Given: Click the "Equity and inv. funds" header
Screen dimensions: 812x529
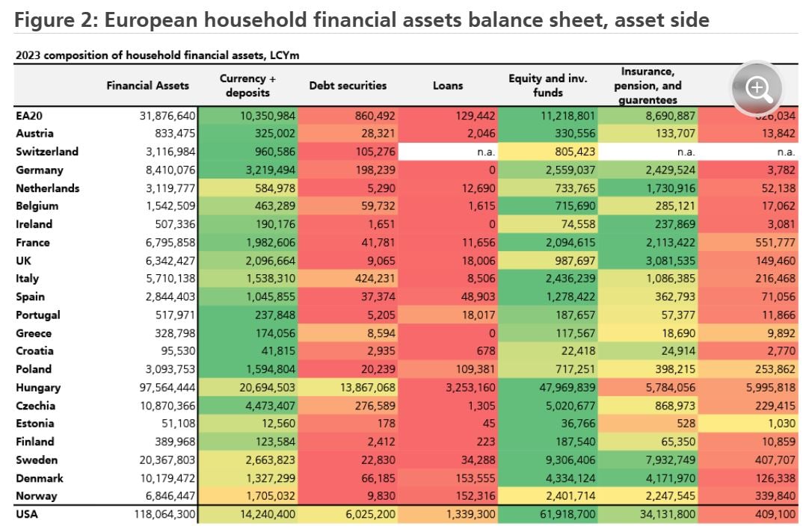Looking at the screenshot, I should (548, 85).
